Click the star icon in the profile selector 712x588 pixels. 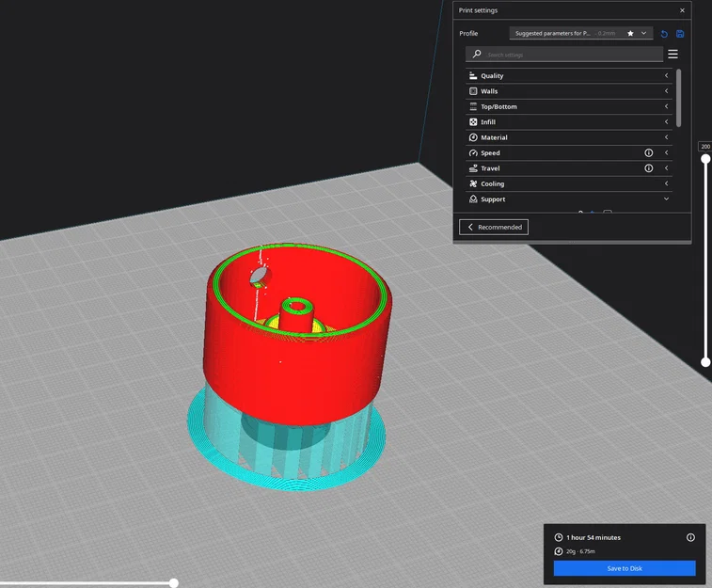pyautogui.click(x=630, y=33)
